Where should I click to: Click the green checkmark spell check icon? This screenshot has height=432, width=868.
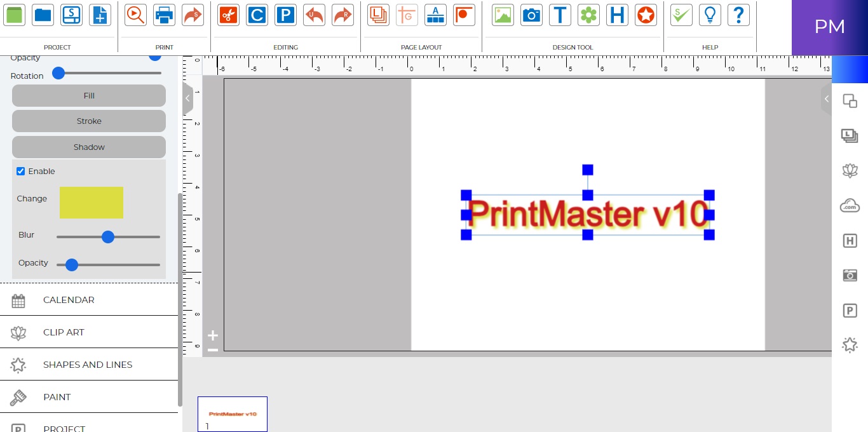point(681,15)
